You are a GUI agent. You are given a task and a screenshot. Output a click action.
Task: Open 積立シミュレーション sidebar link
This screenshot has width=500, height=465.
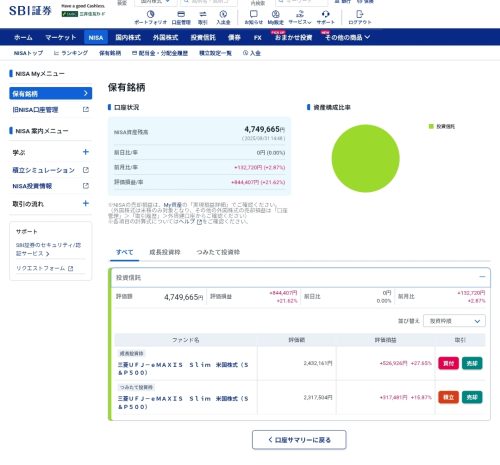[x=43, y=170]
